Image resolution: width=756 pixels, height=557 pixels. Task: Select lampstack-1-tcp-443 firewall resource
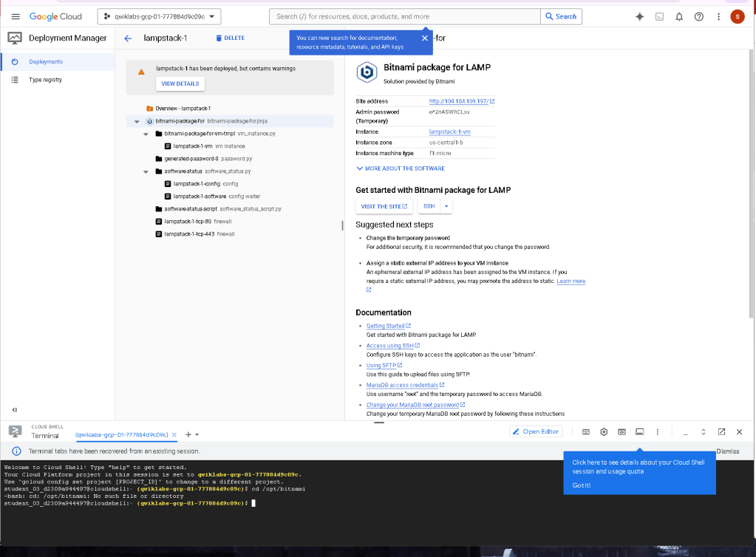(195, 233)
